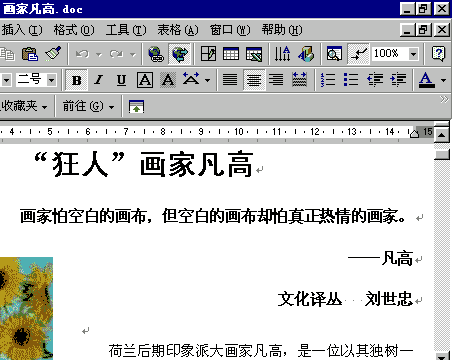Expand the toolbar overflow chevron

point(444,99)
